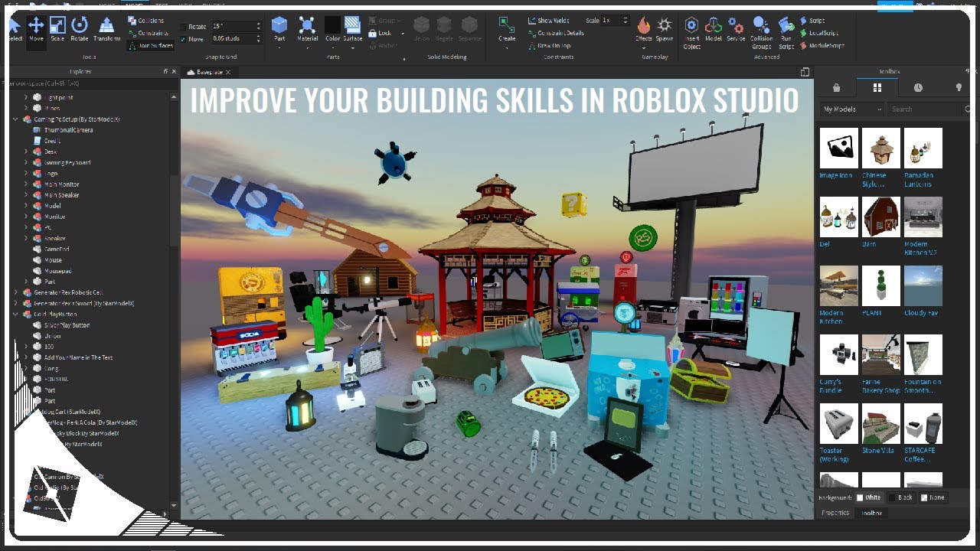The width and height of the screenshot is (980, 551).
Task: Select Silver Play Button in Explorer
Action: pos(67,325)
